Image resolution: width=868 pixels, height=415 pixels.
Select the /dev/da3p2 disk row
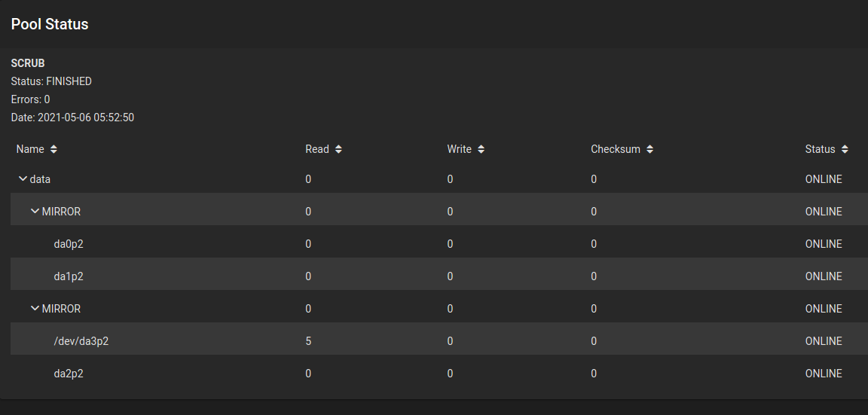coord(439,341)
